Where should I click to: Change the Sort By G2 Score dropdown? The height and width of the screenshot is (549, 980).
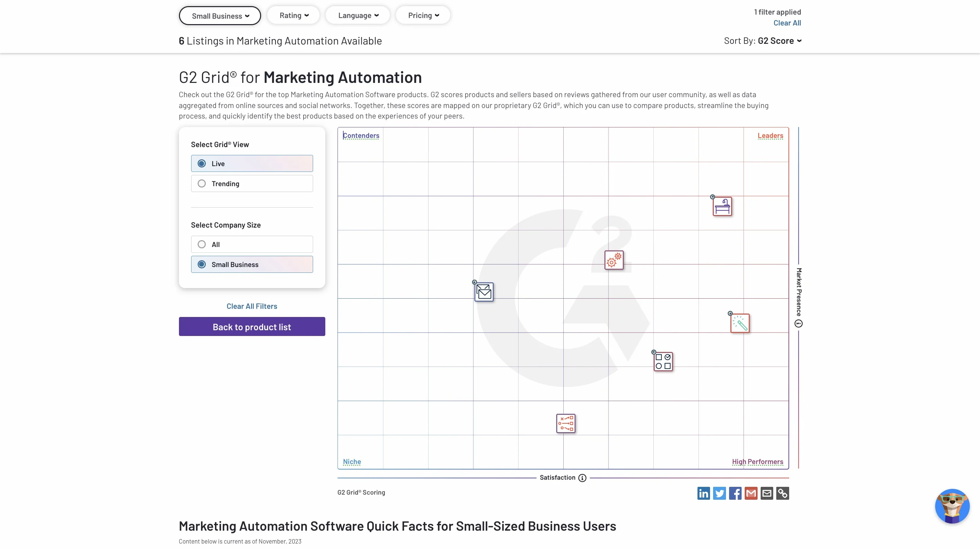coord(762,41)
